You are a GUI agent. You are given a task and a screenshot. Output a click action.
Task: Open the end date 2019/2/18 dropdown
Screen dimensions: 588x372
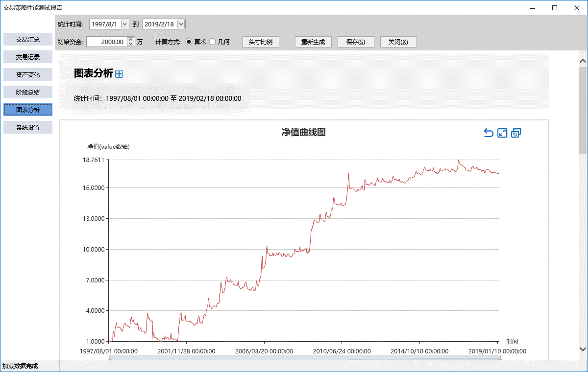pos(181,24)
